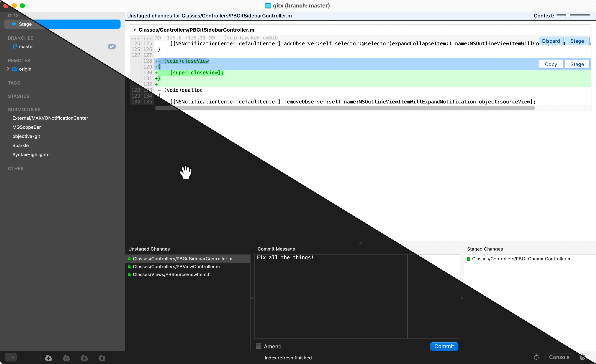Click the fetch cloud icon with outlined arrow

[x=66, y=358]
